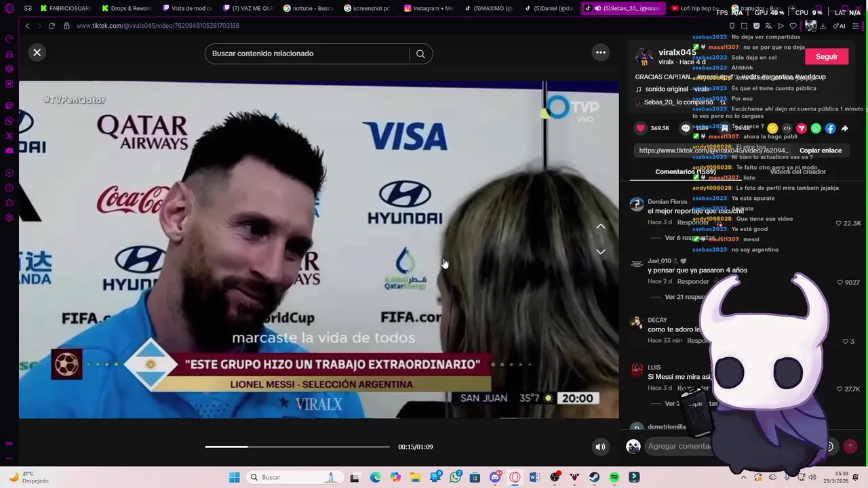Repost with yellow repost icon
Viewport: 868px width, 488px height.
[x=772, y=128]
